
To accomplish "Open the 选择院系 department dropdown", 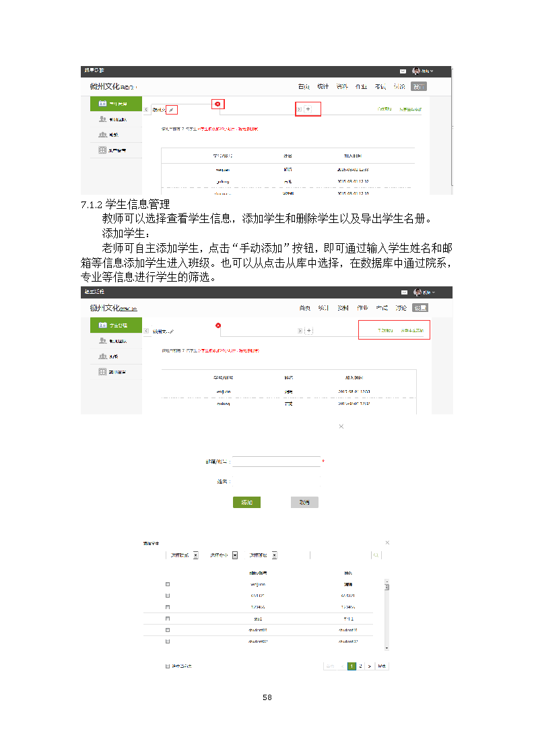I will tap(183, 555).
